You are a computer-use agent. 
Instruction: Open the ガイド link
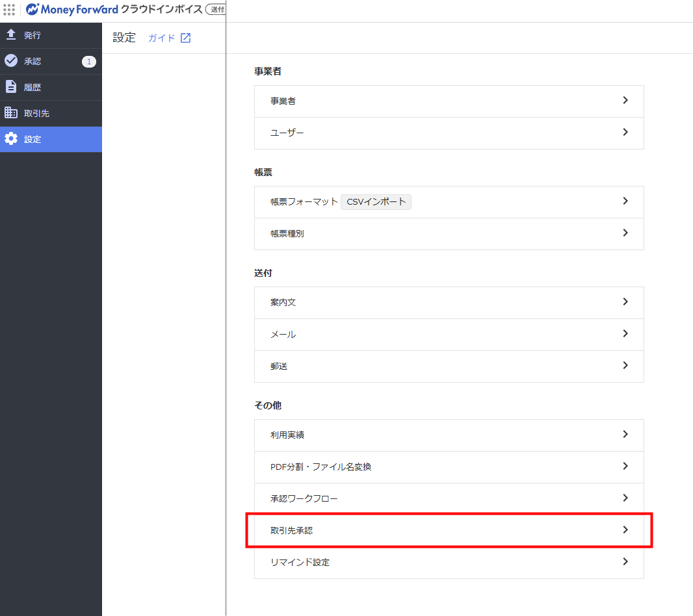click(x=161, y=38)
